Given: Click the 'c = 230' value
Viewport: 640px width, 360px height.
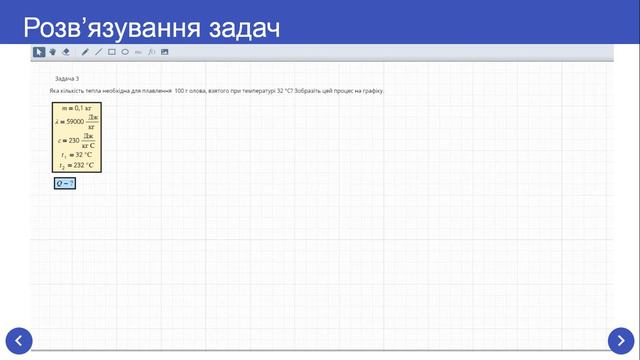Looking at the screenshot, I should coord(77,140).
